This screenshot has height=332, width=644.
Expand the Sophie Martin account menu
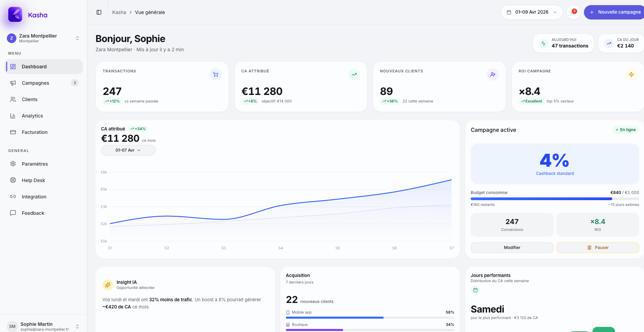point(77,327)
